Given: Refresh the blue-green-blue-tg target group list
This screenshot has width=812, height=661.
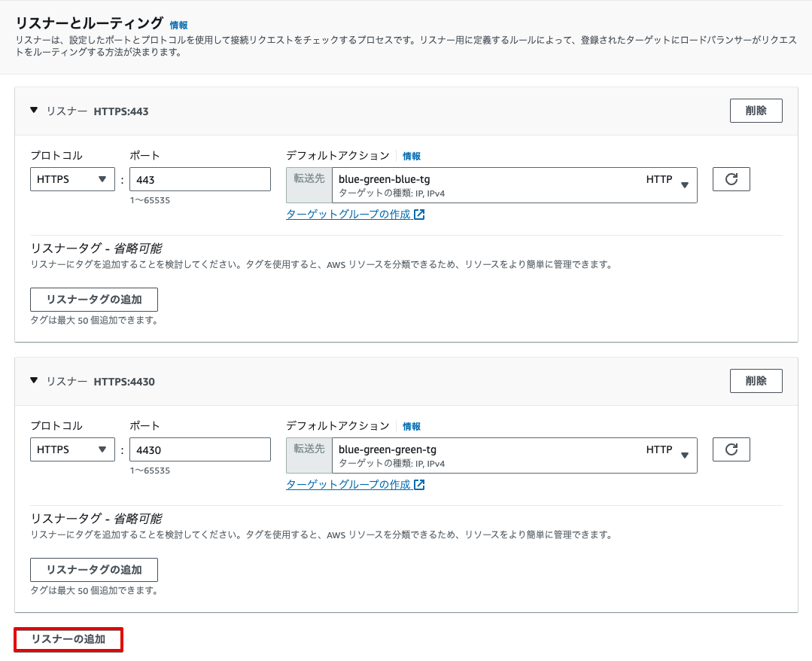Looking at the screenshot, I should pyautogui.click(x=731, y=179).
